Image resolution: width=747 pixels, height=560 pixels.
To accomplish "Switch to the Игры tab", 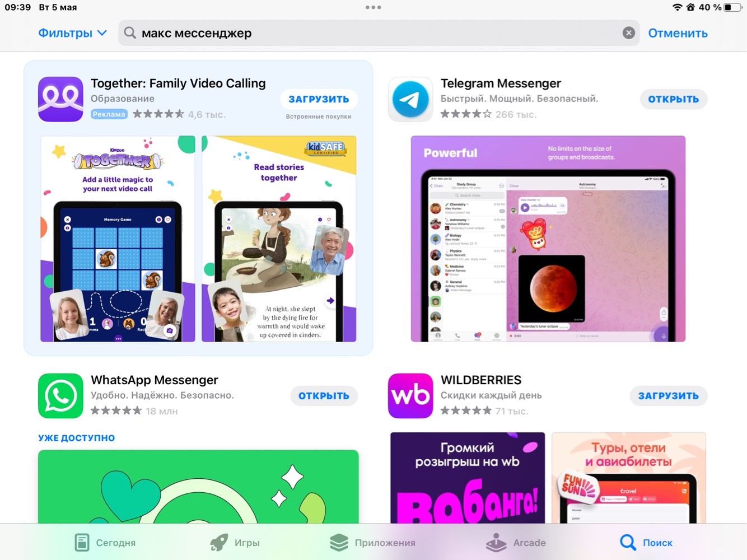I will click(x=235, y=543).
